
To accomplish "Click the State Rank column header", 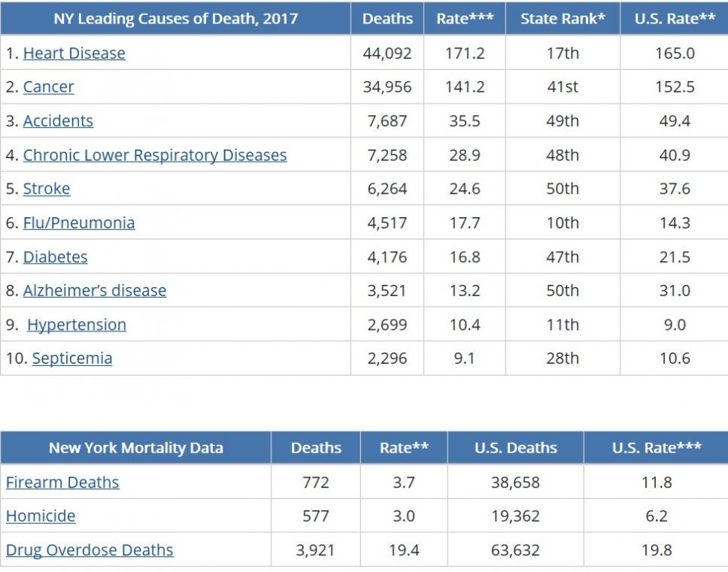I will click(x=563, y=19).
